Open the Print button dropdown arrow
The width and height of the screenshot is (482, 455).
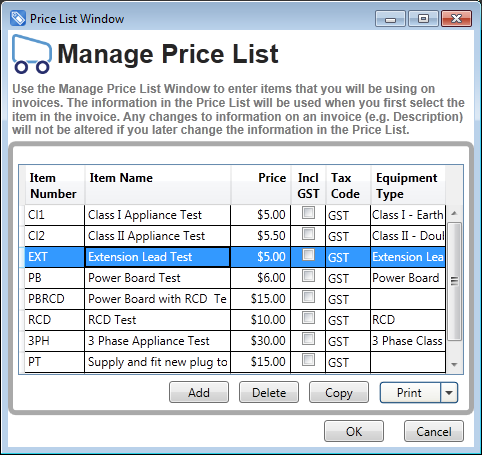449,393
